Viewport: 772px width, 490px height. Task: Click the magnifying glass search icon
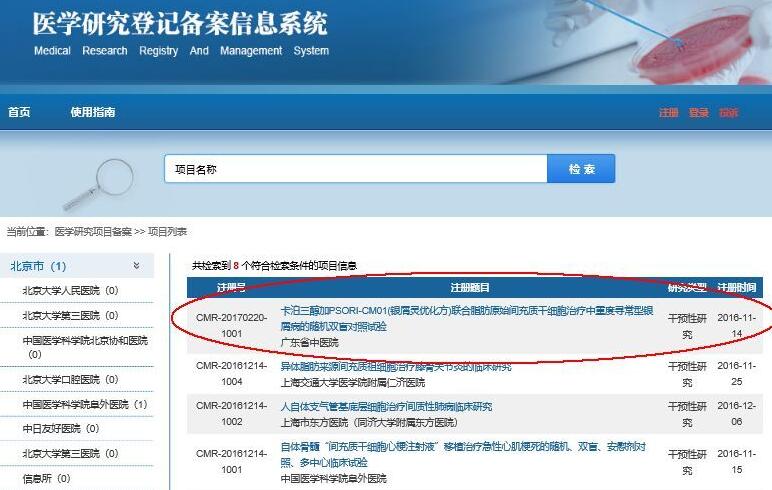(x=100, y=185)
